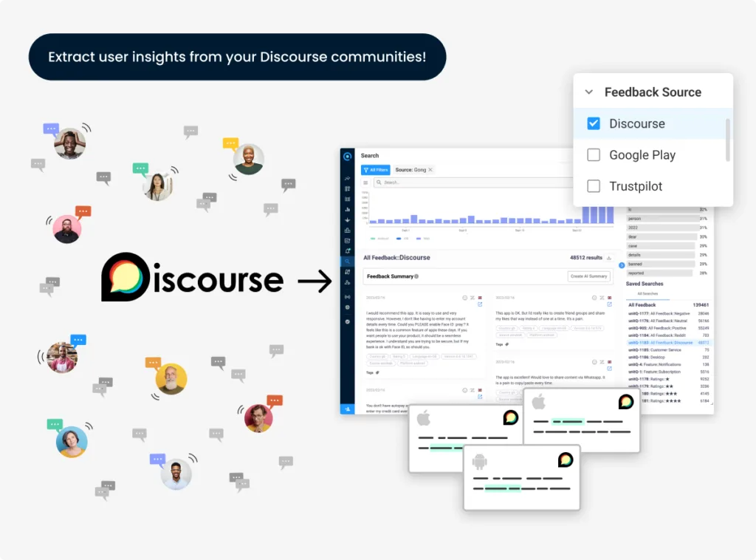The height and width of the screenshot is (560, 756).
Task: Click the checkmark circle sidebar icon
Action: [x=347, y=321]
